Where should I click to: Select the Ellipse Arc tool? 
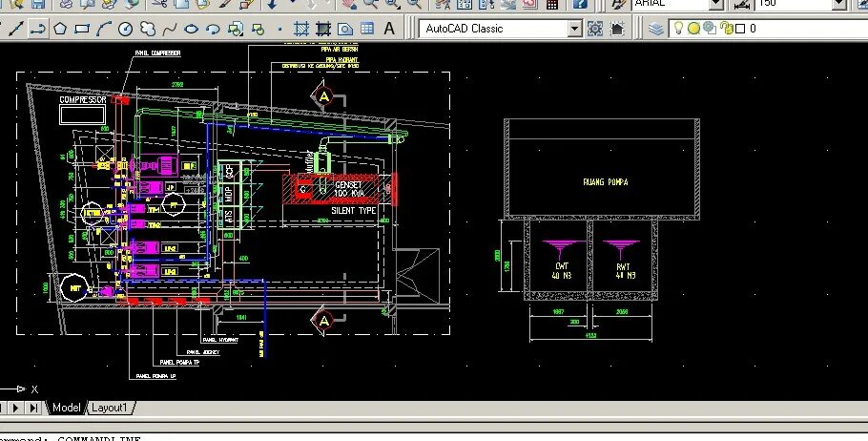[213, 29]
